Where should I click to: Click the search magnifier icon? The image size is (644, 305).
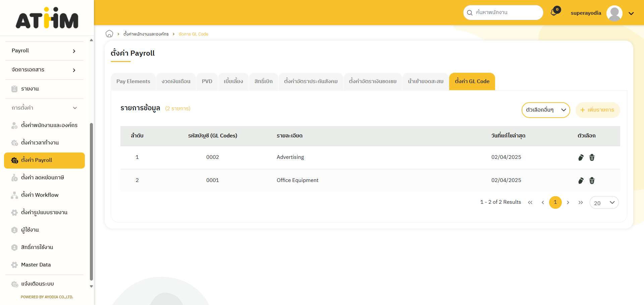[470, 13]
